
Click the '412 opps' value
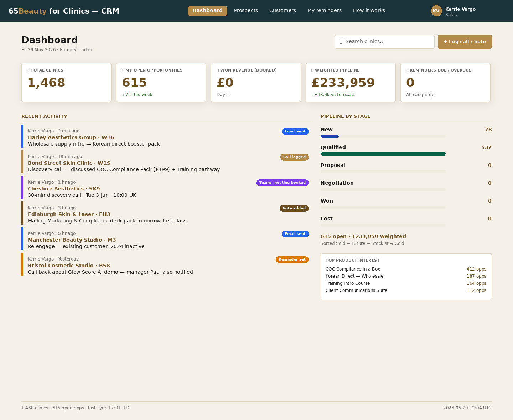point(476,269)
